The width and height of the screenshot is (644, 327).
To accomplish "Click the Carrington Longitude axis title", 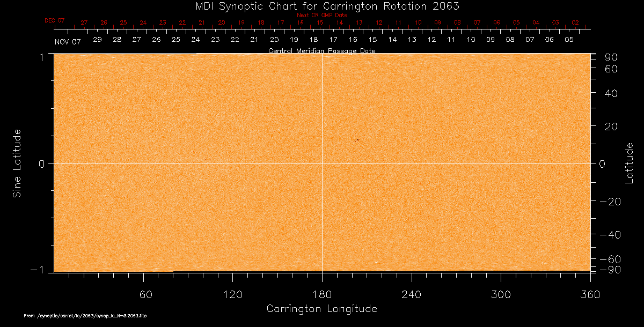I will coord(321,309).
